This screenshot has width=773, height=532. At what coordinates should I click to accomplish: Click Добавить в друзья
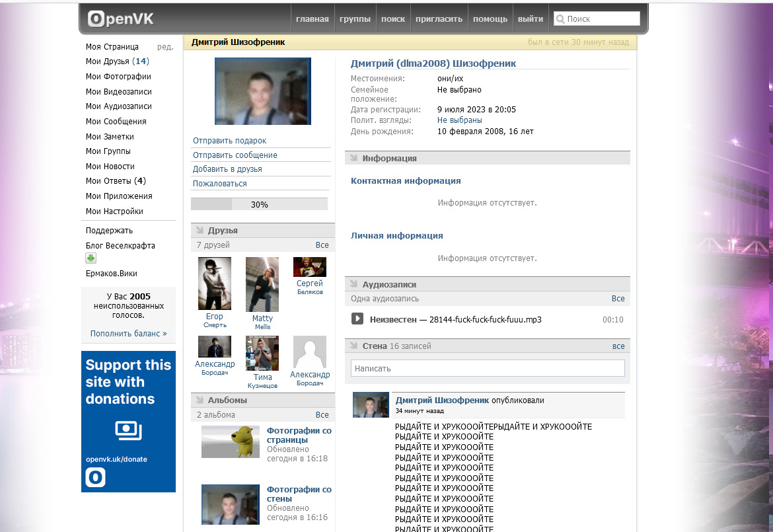click(227, 169)
